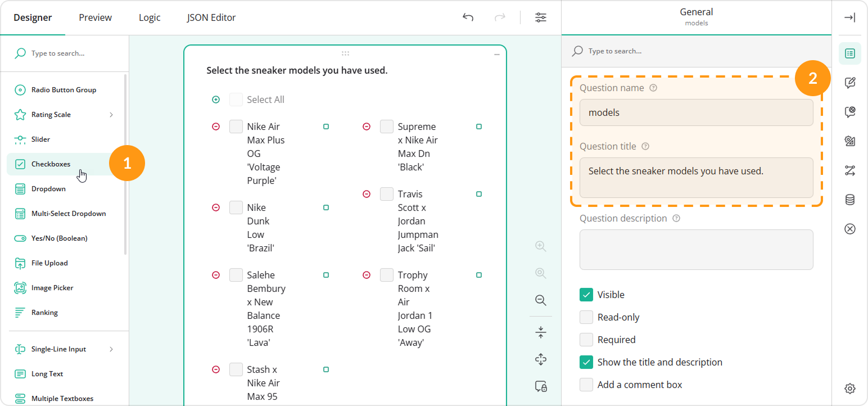Remove the Nike Dunk Low 'Brazil' choice
The height and width of the screenshot is (406, 868).
coord(216,207)
